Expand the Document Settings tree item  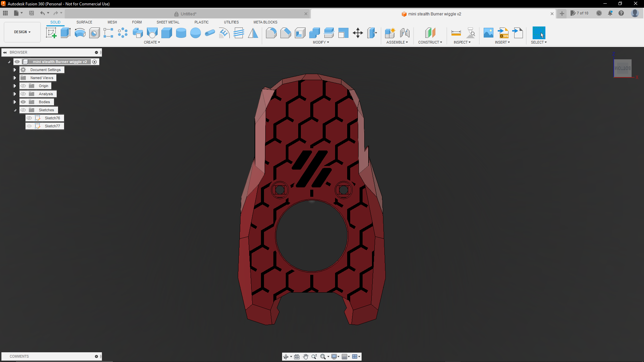point(14,70)
